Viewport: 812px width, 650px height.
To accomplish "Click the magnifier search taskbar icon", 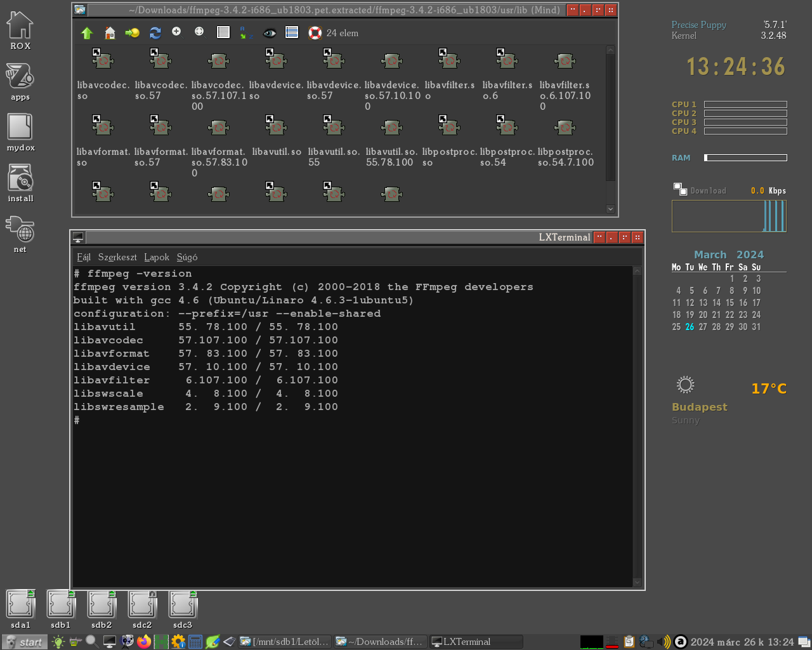I will 92,642.
